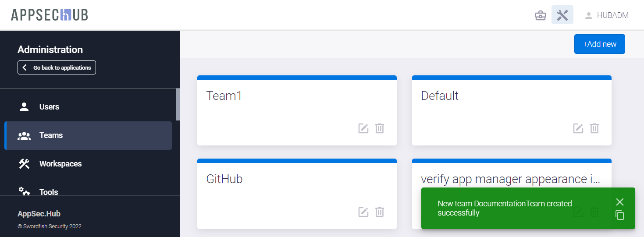
Task: Delete the Default team
Action: pos(594,128)
